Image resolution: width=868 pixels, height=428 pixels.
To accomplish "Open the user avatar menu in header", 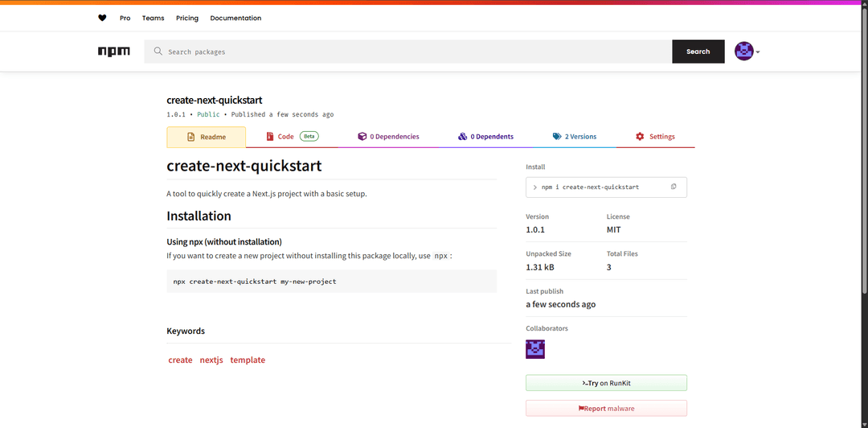I will 744,51.
